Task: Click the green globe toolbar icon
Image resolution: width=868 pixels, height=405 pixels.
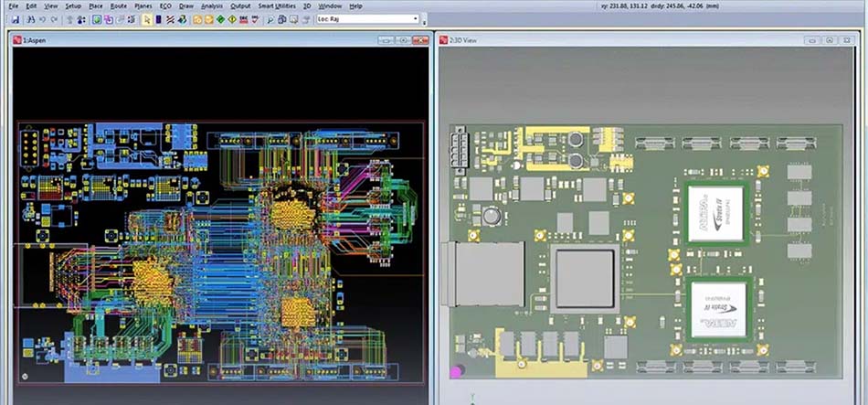Action: pos(96,19)
